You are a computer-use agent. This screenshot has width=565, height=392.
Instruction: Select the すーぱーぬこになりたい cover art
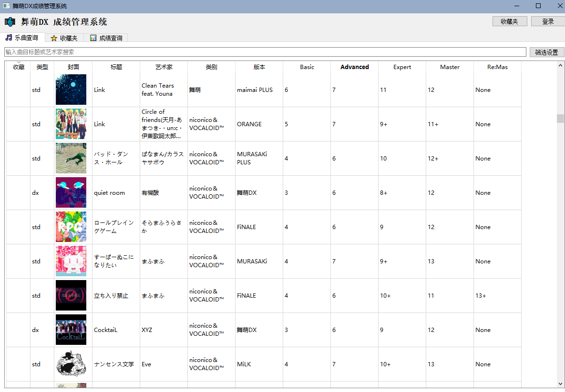coord(71,261)
